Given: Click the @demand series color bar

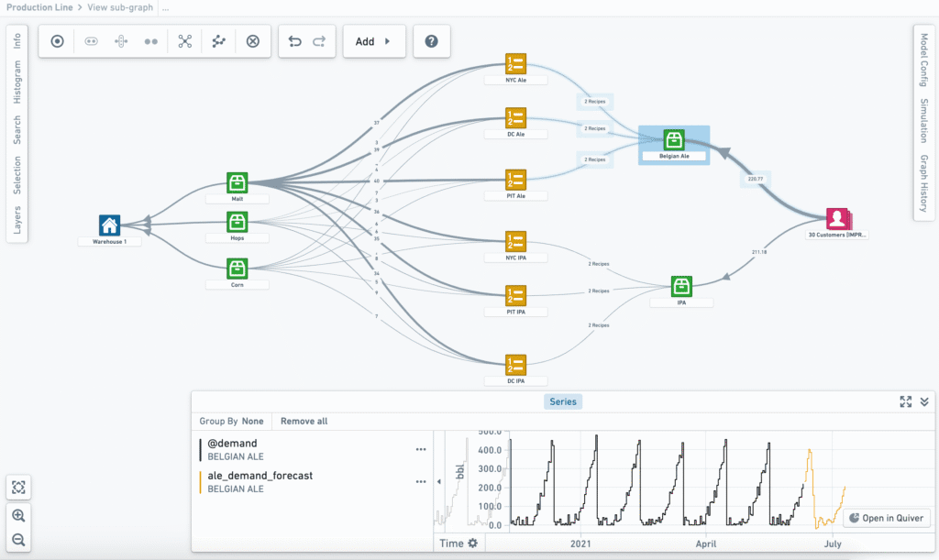Looking at the screenshot, I should tap(200, 450).
